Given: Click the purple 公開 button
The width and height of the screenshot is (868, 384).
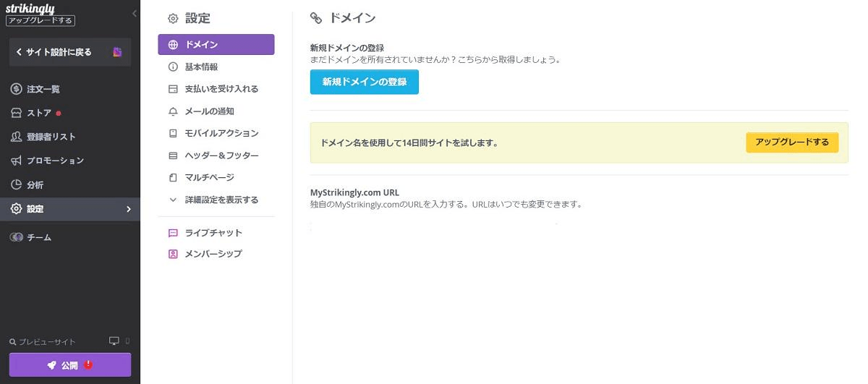Looking at the screenshot, I should click(x=70, y=365).
